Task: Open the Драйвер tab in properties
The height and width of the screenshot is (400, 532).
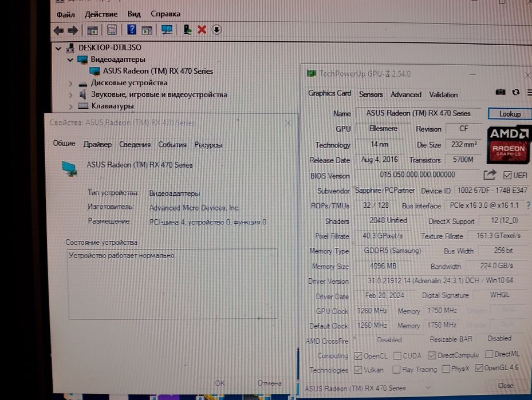Action: point(97,144)
